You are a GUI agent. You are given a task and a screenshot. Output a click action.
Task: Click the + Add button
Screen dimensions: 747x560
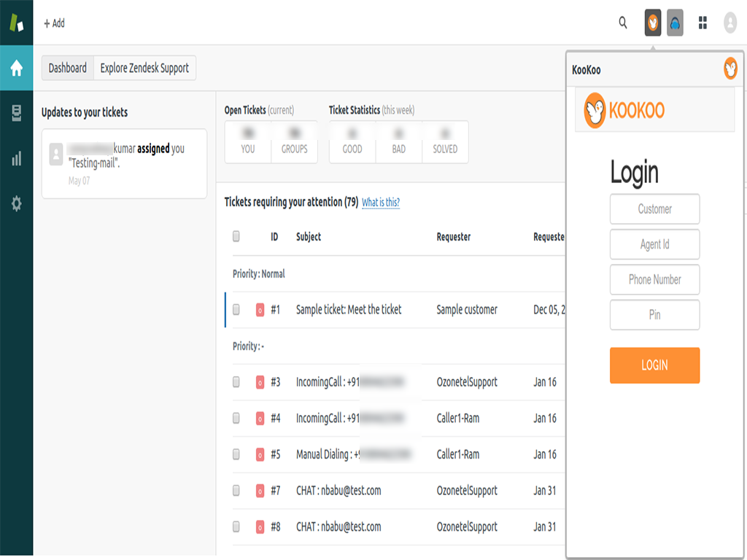[x=54, y=23]
